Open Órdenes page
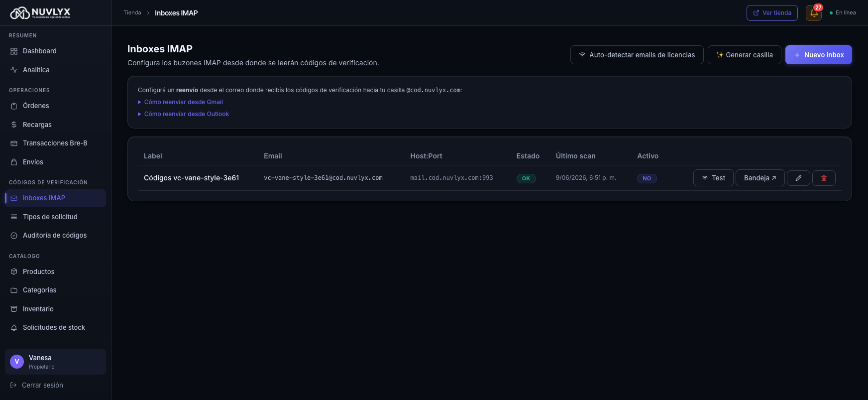Screen dimensions: 868x400 pyautogui.click(x=55, y=106)
